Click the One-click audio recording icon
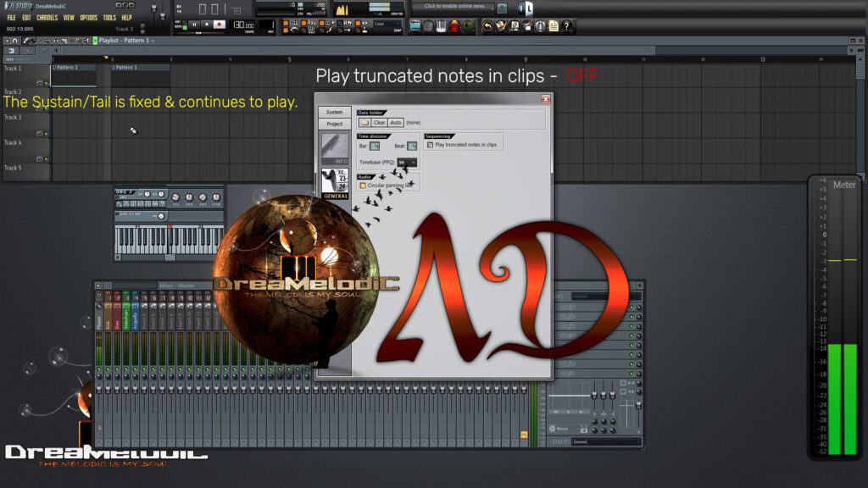Viewport: 868px width, 488px height. [x=527, y=26]
